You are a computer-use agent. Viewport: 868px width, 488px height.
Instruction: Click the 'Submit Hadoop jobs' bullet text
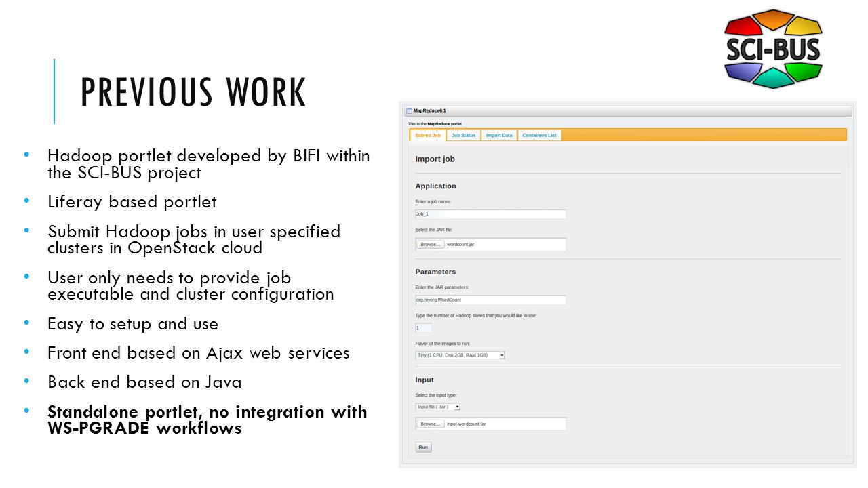tap(194, 240)
